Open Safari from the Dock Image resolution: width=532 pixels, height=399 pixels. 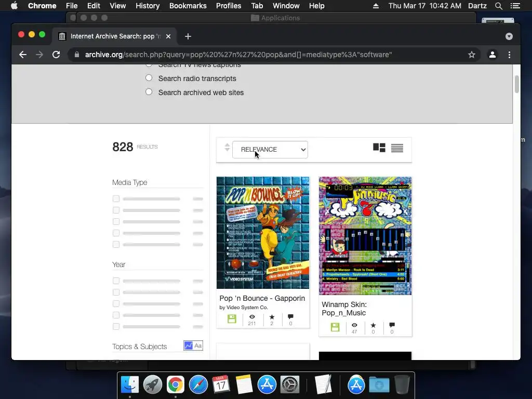(x=198, y=385)
